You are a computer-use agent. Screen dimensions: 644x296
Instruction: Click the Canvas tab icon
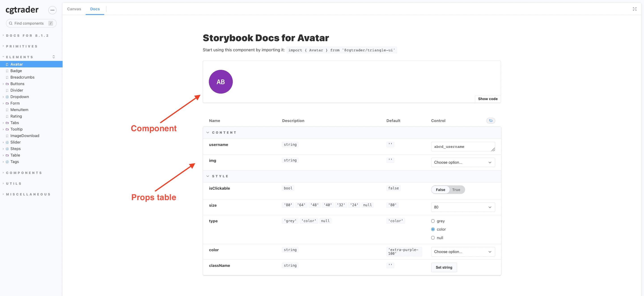click(74, 9)
